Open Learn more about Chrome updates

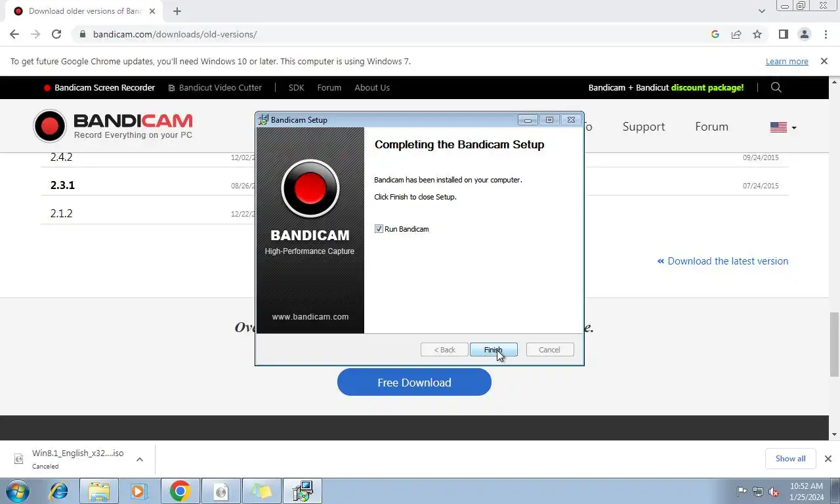pyautogui.click(x=787, y=62)
